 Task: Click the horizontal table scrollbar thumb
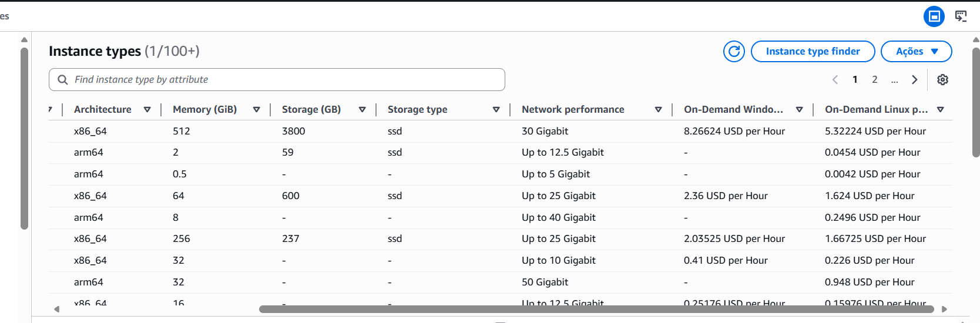tap(596, 309)
